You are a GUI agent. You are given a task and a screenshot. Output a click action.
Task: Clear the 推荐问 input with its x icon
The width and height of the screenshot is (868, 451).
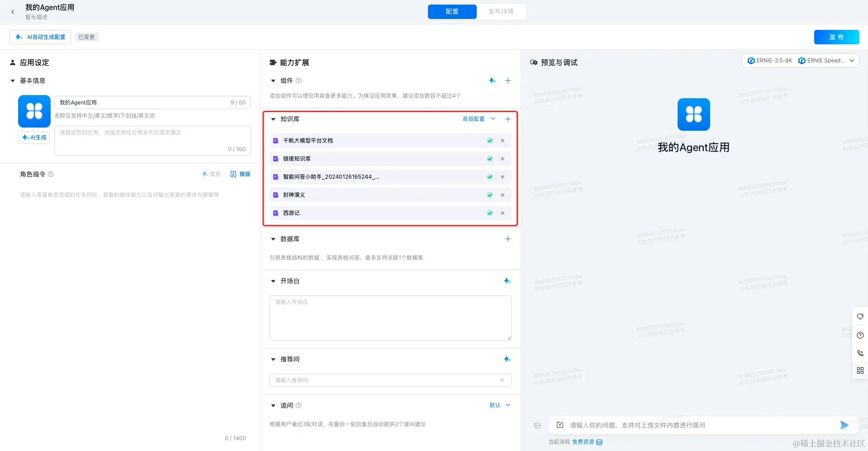502,380
